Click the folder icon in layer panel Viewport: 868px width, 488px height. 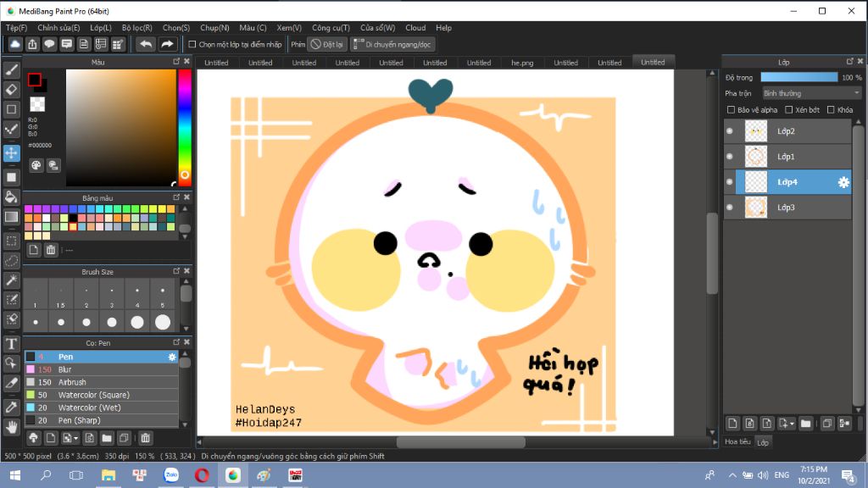click(806, 424)
